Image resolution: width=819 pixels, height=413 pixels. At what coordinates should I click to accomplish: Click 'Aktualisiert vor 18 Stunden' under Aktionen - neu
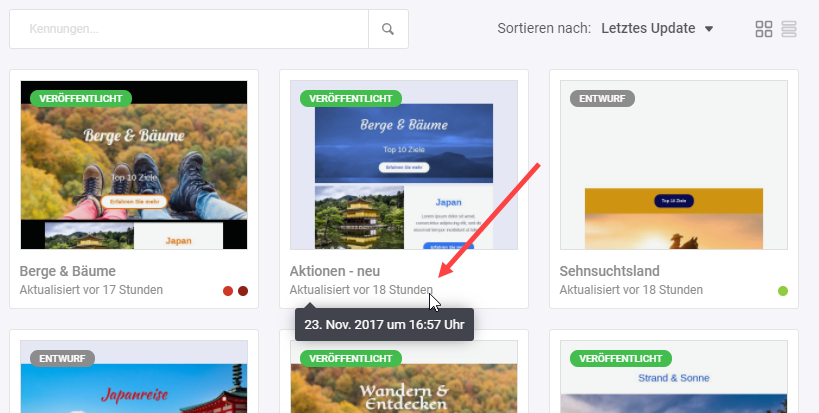click(x=361, y=289)
